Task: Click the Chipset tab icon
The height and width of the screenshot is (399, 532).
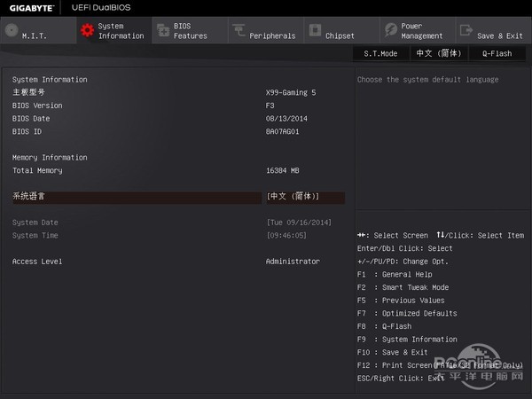Action: [315, 30]
